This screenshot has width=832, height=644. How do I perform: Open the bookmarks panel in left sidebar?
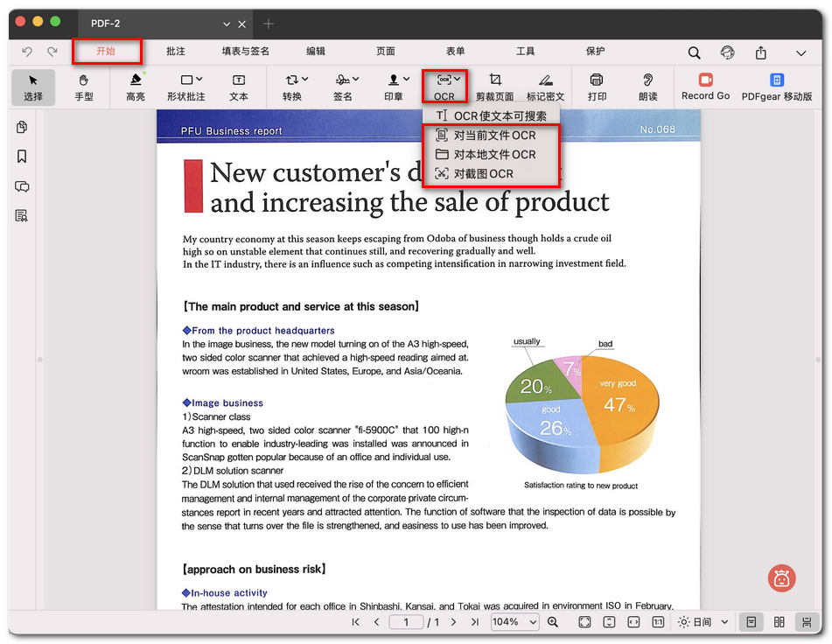(x=22, y=157)
